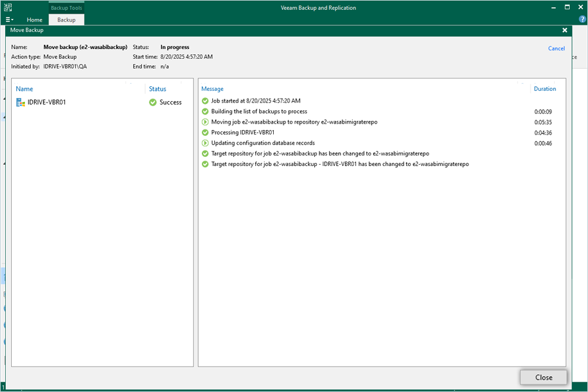Click the Moving job in-progress play icon
Screen dimensions: 588x392
pos(205,122)
